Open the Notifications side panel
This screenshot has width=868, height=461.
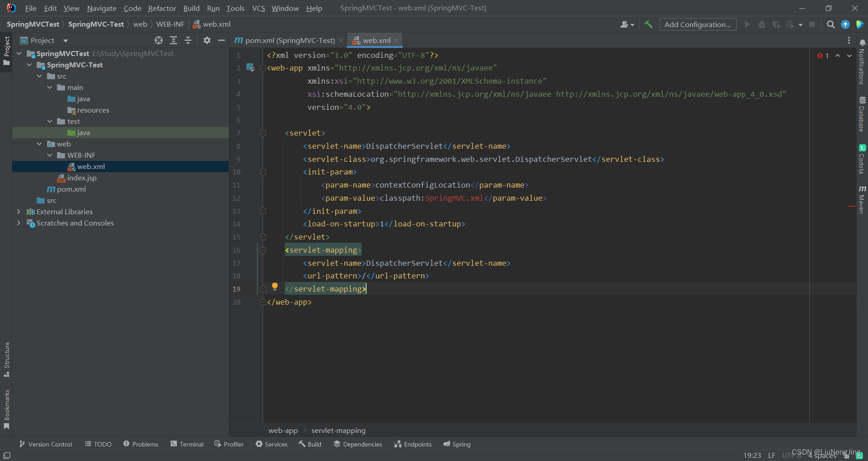tap(862, 61)
